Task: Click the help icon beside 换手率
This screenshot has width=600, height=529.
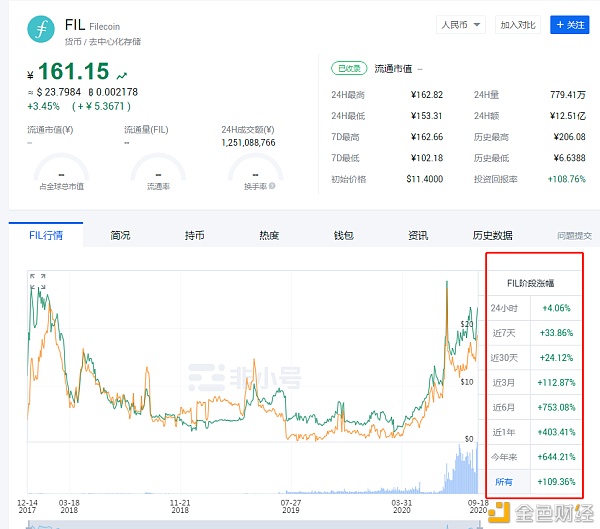Action: (272, 186)
